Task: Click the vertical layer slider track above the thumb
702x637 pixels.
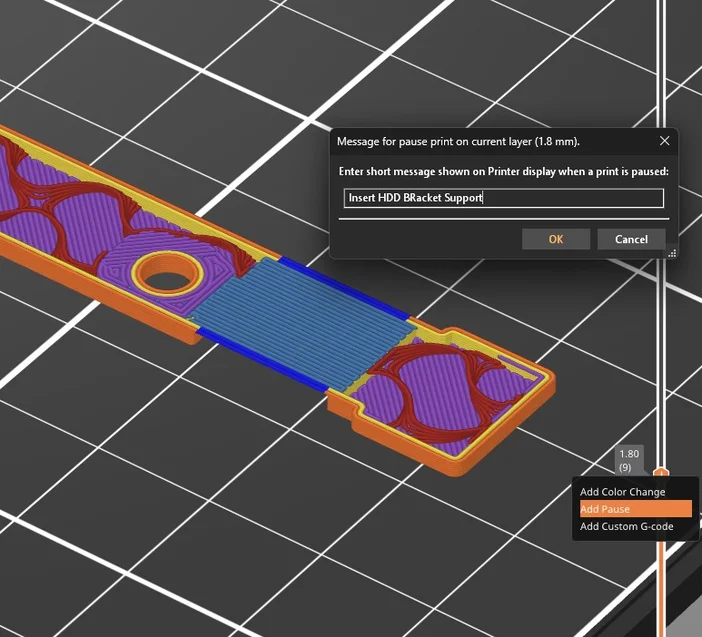Action: point(661,233)
